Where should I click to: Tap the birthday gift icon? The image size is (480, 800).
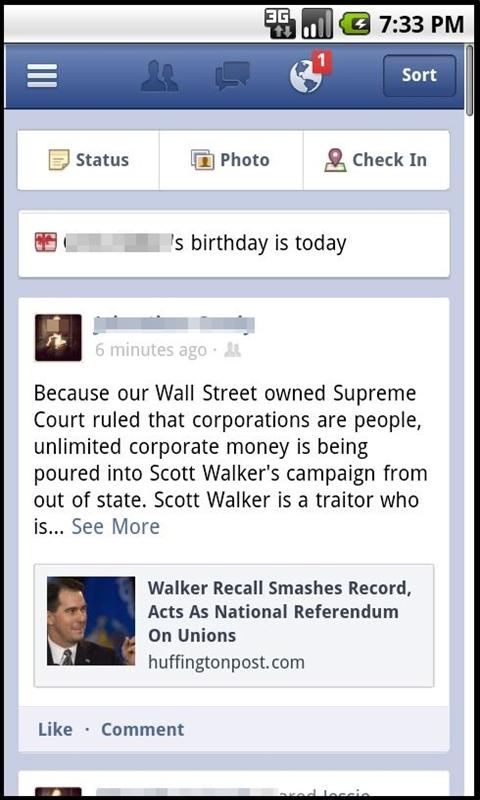(x=46, y=242)
